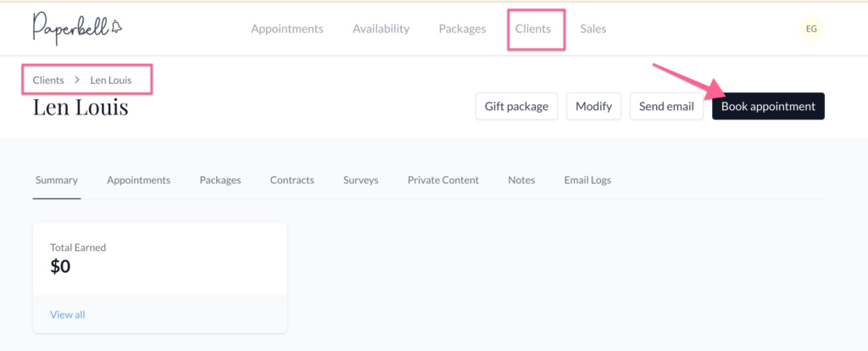Screen dimensions: 868x351
Task: Navigate to Sales in the top navigation
Action: tap(593, 29)
